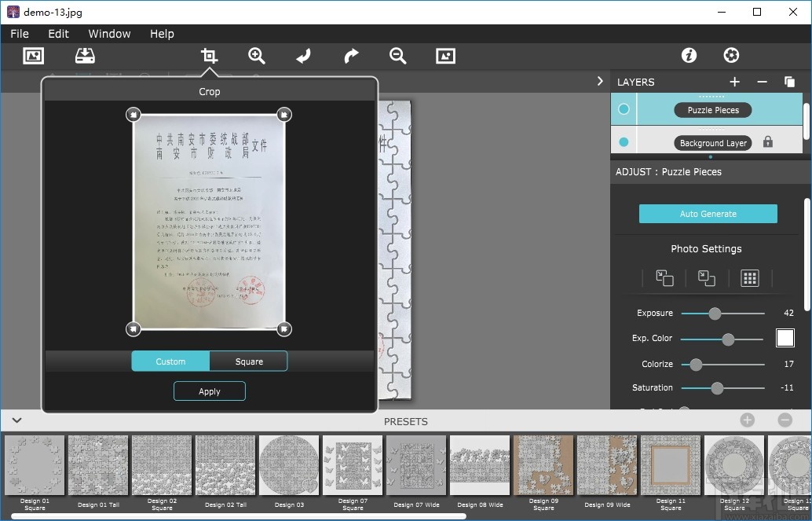Select Custom crop mode
Viewport: 812px width, 521px height.
[170, 361]
